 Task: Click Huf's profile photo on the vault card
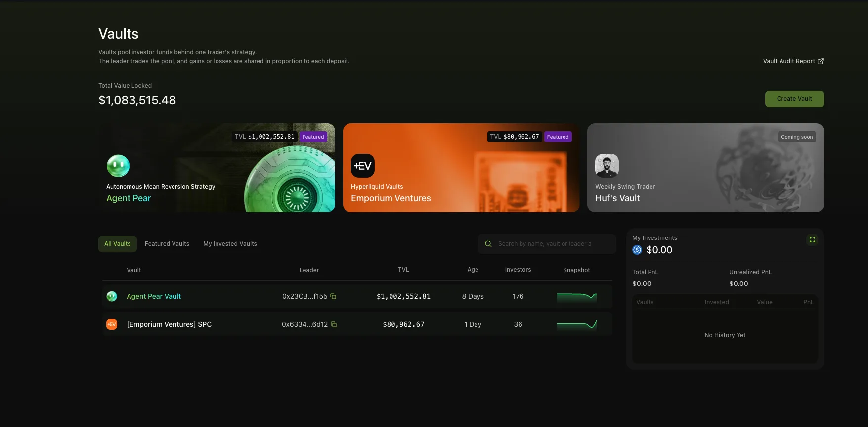click(x=607, y=166)
